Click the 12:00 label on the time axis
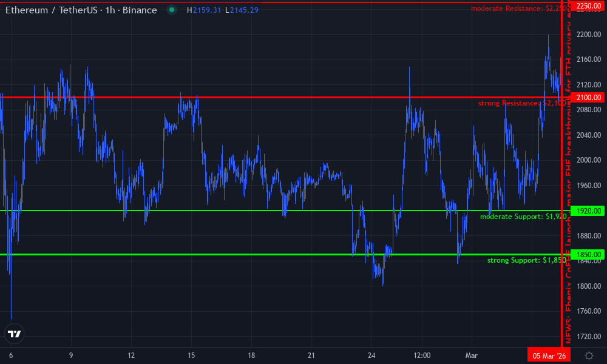607x364 pixels. (x=422, y=356)
